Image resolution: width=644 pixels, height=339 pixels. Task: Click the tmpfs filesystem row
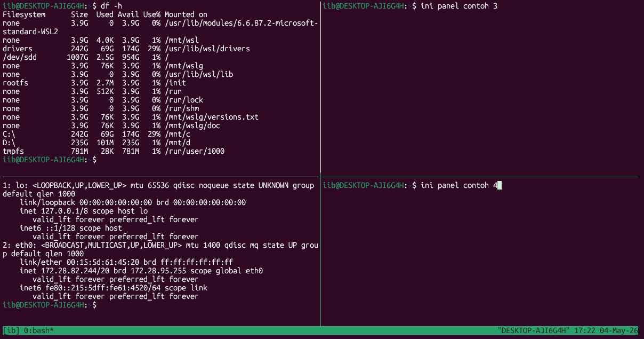click(114, 151)
